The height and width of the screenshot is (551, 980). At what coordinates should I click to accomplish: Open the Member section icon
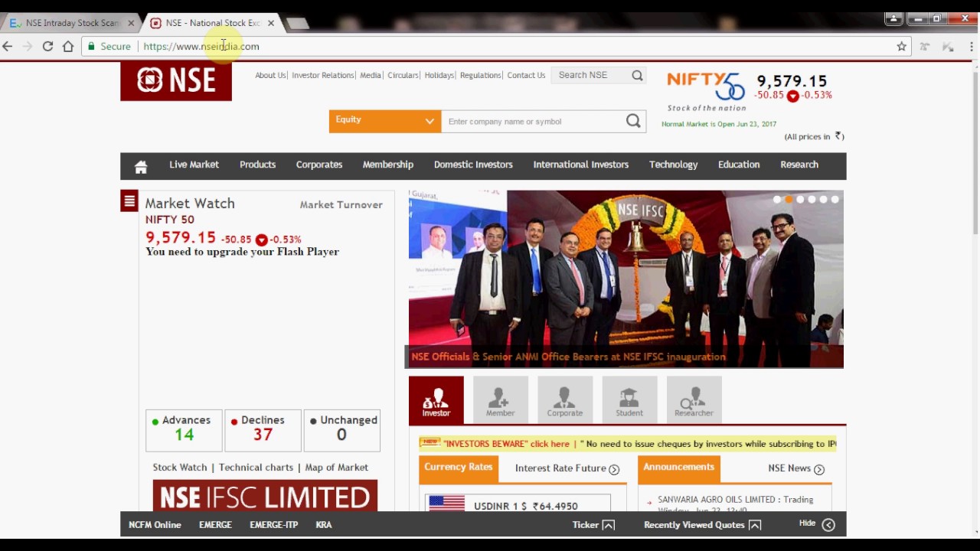[501, 399]
